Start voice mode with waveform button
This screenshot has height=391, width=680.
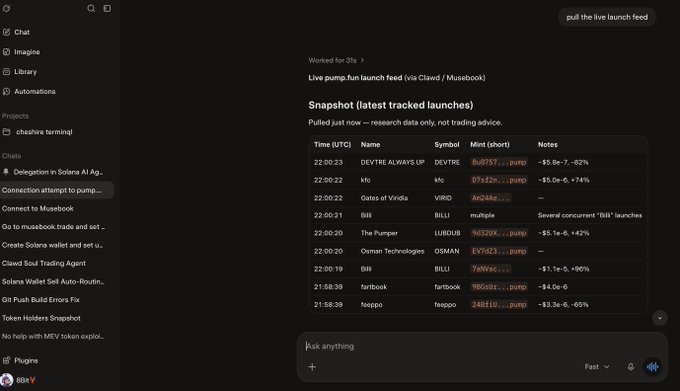652,367
